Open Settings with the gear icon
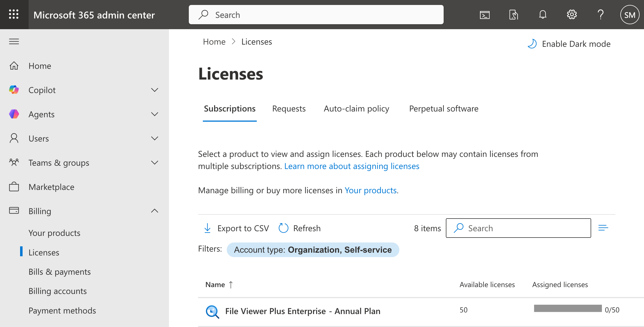This screenshot has height=327, width=644. pos(572,15)
